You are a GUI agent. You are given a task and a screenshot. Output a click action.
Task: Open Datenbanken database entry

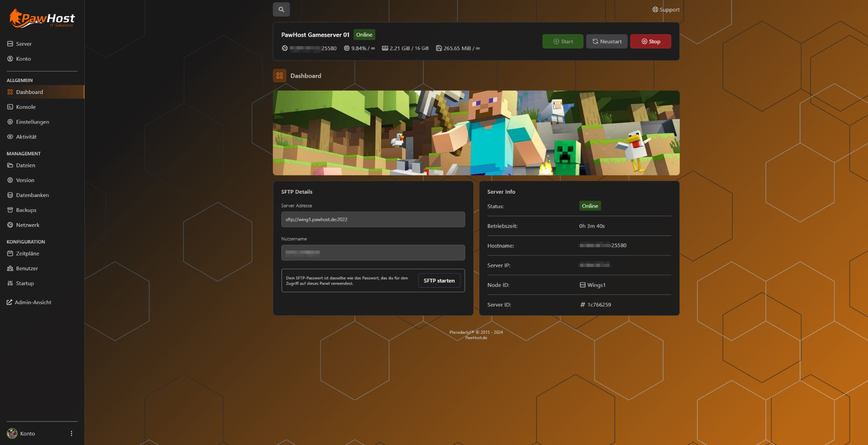tap(32, 195)
